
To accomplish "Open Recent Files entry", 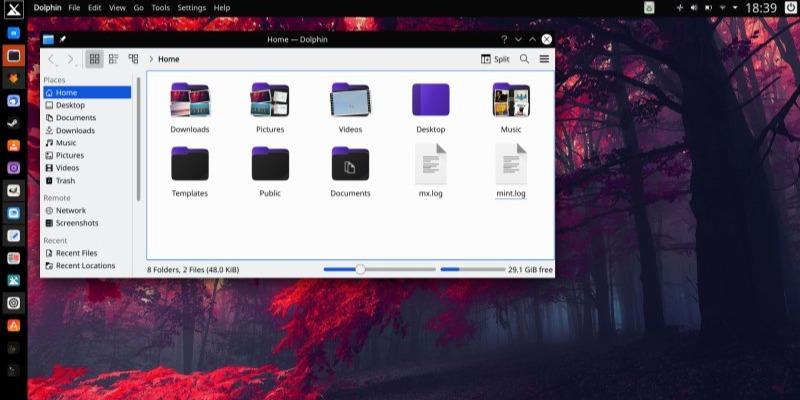I will [87, 253].
